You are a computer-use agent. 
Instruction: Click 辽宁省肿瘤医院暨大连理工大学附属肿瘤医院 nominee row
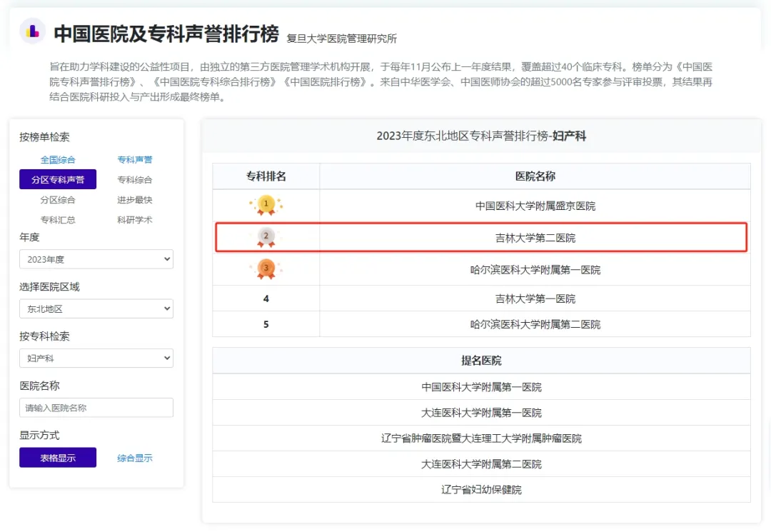[481, 438]
